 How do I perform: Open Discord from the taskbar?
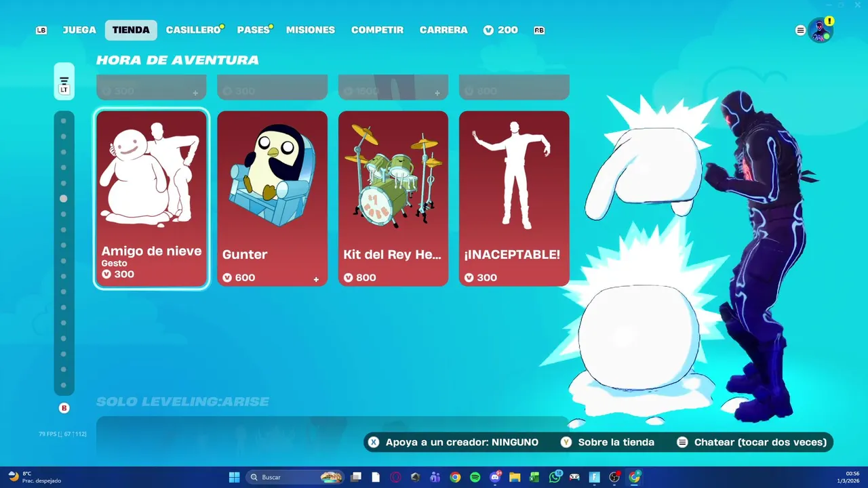tap(495, 477)
